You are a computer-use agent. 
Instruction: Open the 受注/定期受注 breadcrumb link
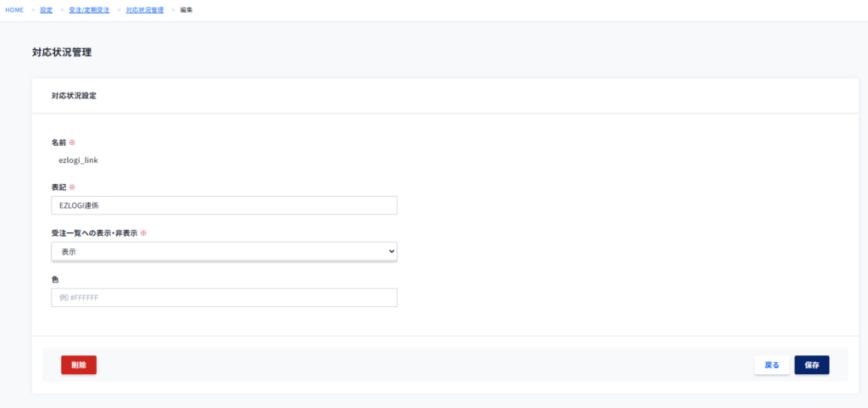(89, 10)
